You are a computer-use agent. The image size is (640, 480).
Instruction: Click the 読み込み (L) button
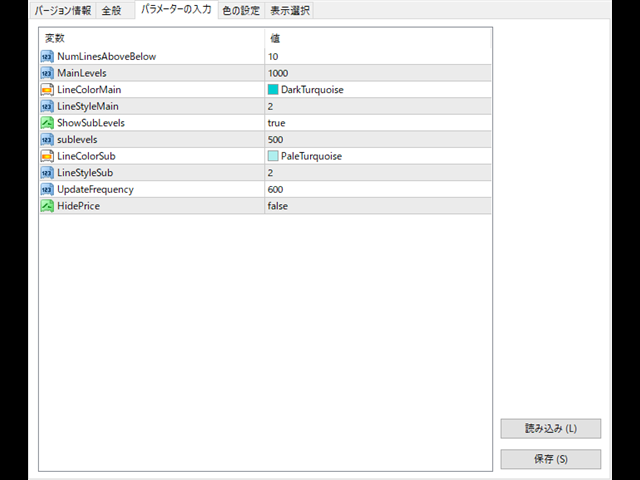551,429
